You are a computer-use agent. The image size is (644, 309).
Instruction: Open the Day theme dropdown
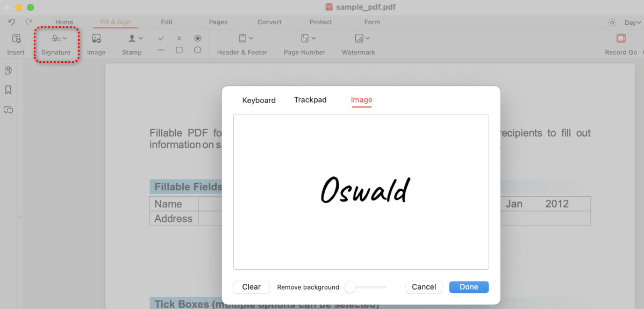[633, 23]
